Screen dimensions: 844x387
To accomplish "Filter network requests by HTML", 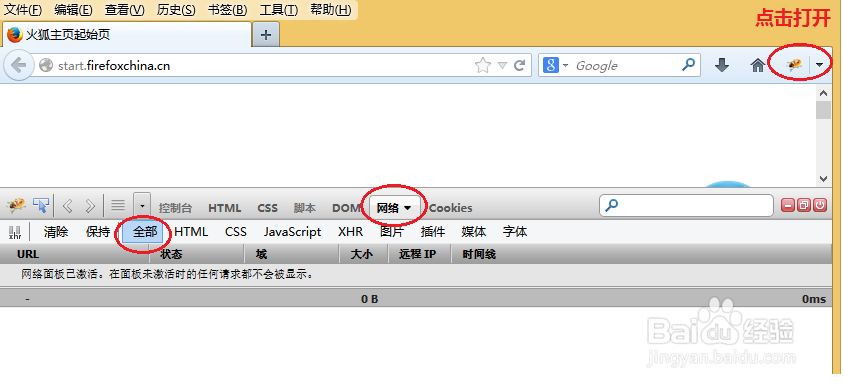I will (191, 232).
